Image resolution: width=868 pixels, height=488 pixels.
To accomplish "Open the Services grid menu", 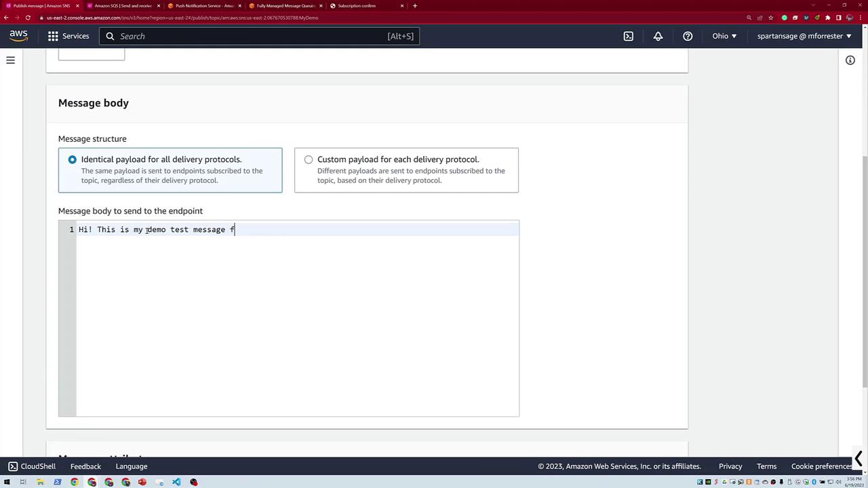I will click(x=68, y=36).
